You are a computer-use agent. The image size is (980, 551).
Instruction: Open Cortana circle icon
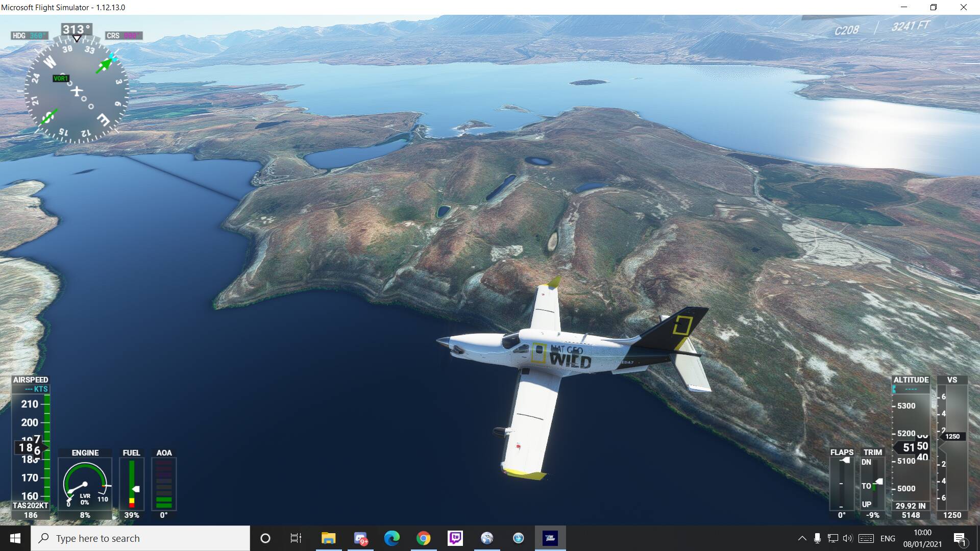tap(265, 538)
